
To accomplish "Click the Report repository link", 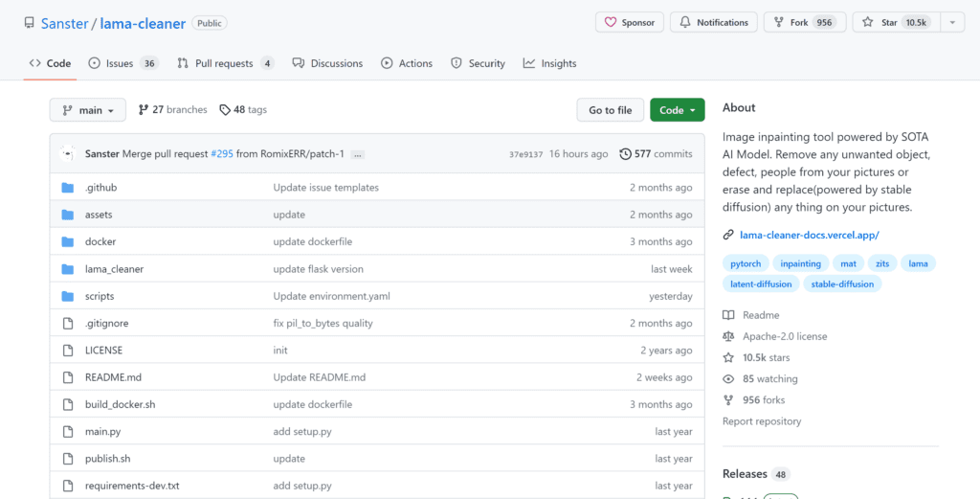I will [x=762, y=421].
